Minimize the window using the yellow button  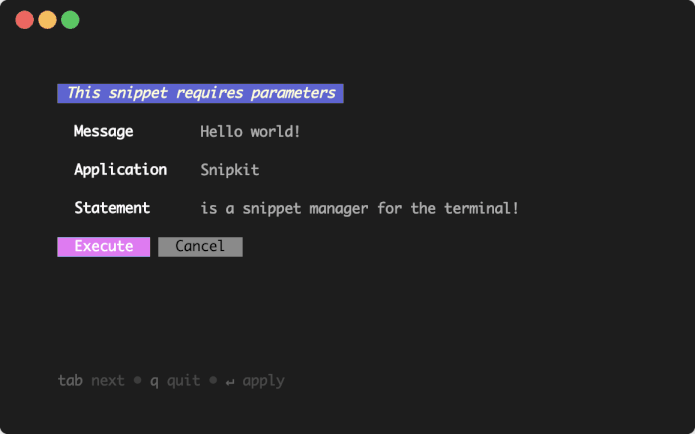[47, 20]
